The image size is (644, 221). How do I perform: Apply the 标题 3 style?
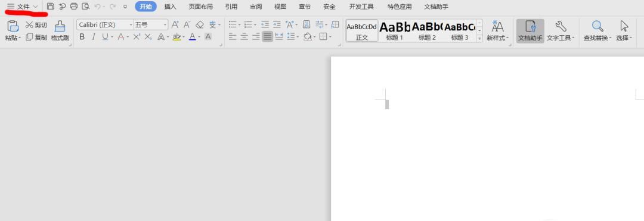tap(460, 30)
